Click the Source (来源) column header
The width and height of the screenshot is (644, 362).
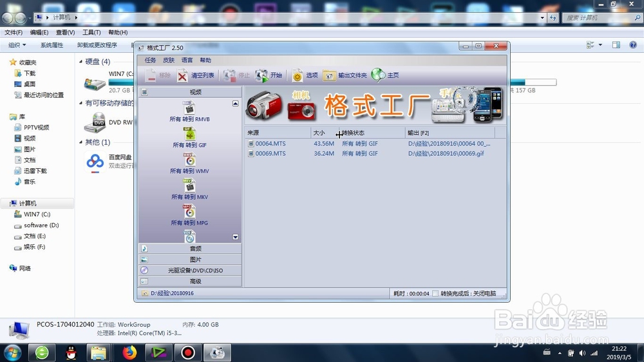click(278, 133)
